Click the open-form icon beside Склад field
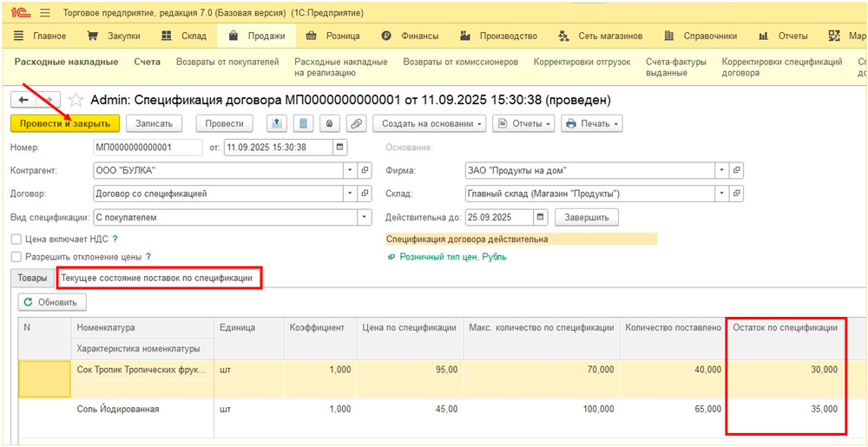Viewport: 868px width, 447px height. [737, 194]
